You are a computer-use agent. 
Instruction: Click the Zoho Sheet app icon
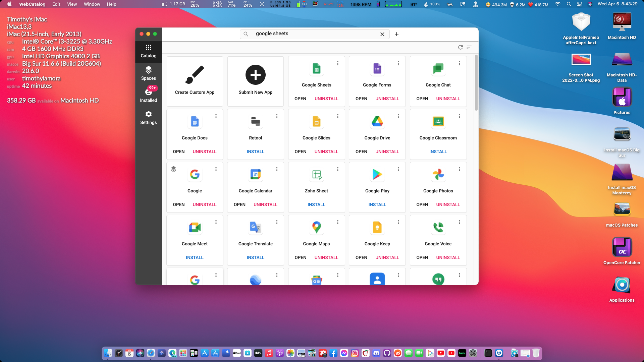tap(316, 174)
